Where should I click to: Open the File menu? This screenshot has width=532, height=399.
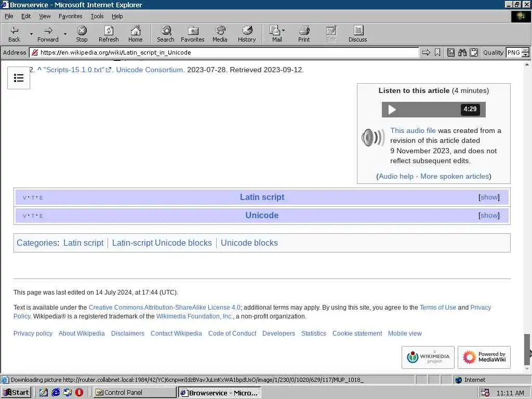point(9,16)
